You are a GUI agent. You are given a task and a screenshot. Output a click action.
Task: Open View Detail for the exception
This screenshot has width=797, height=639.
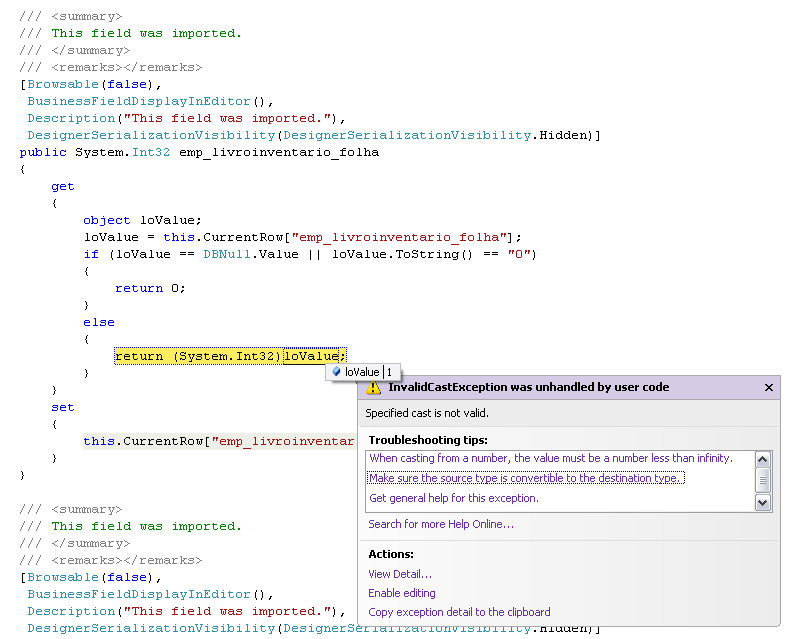pos(399,574)
